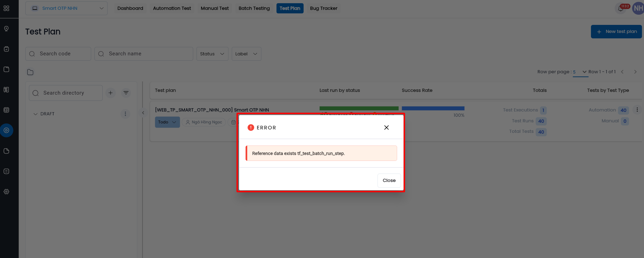Click the blue Success Rate progress bar
The image size is (644, 258).
(x=433, y=108)
